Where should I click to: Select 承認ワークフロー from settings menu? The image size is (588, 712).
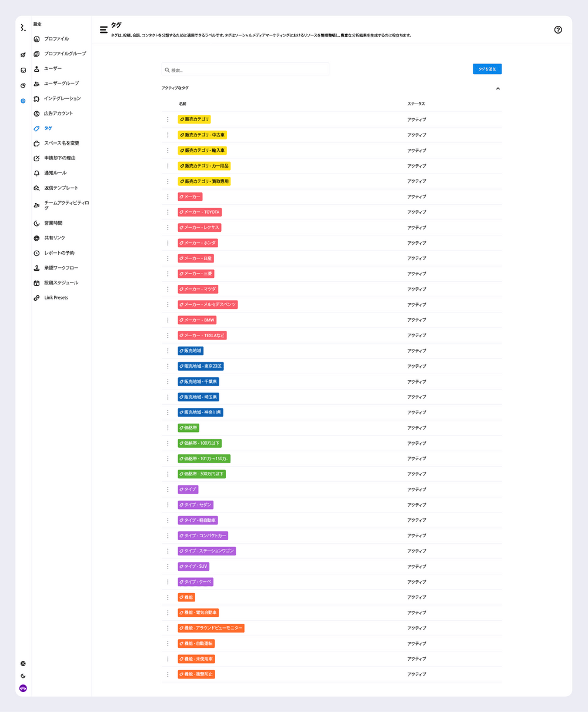click(61, 268)
